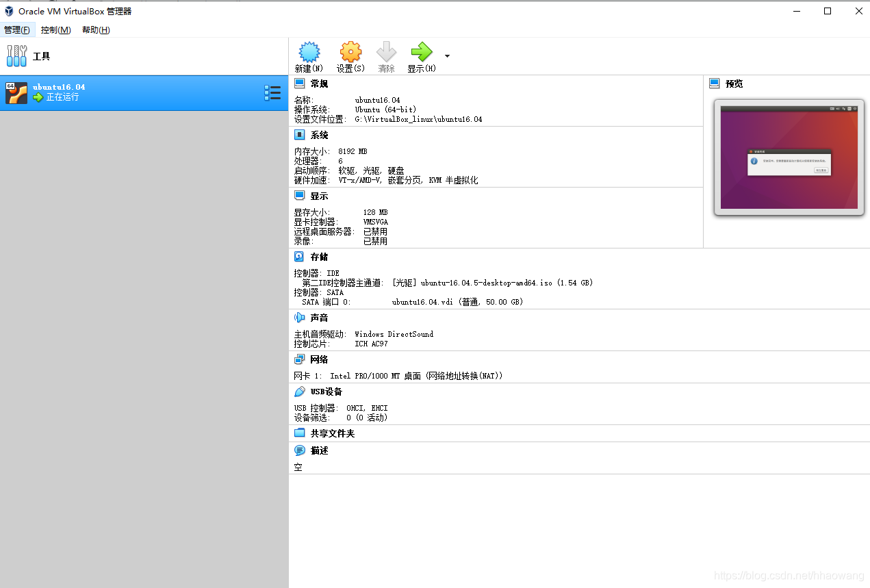Image resolution: width=870 pixels, height=588 pixels.
Task: Click the 预览 panel header
Action: [x=734, y=84]
